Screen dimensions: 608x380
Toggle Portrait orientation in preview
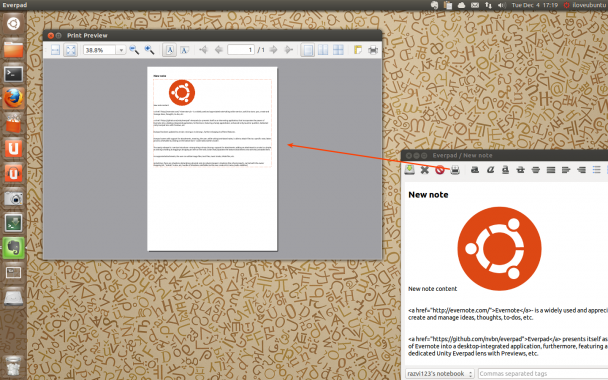click(x=169, y=50)
